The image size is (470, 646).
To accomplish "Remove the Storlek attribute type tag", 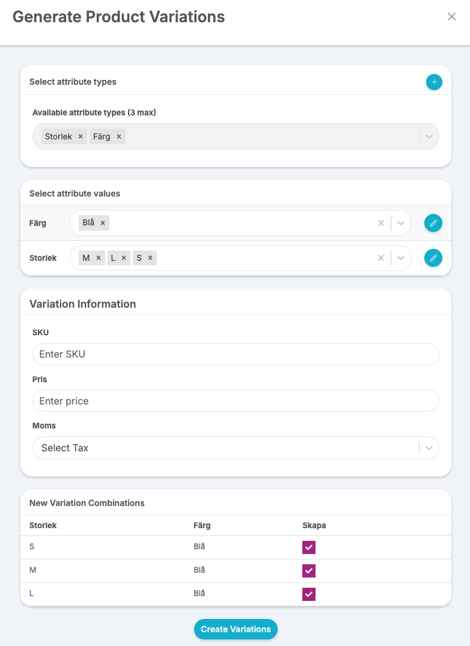I will pyautogui.click(x=80, y=136).
